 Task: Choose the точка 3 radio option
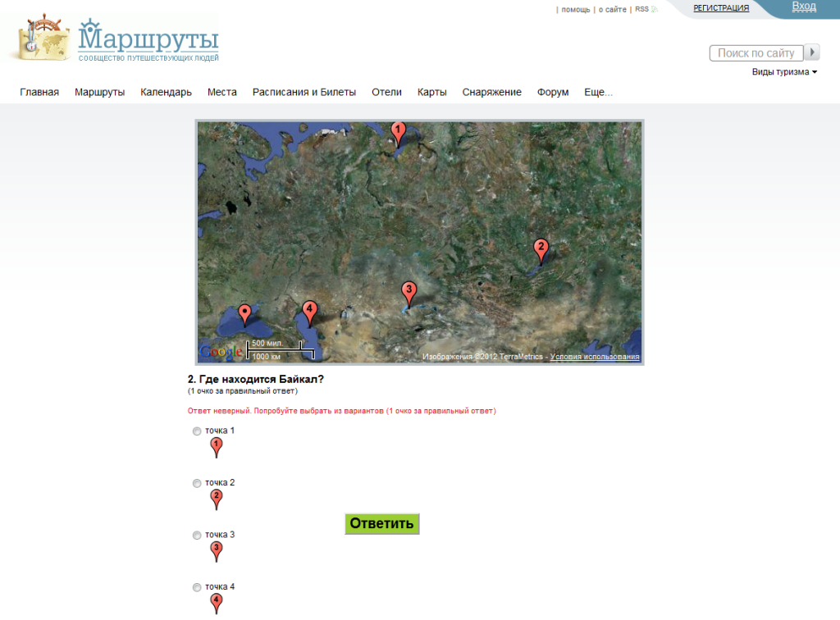tap(197, 536)
